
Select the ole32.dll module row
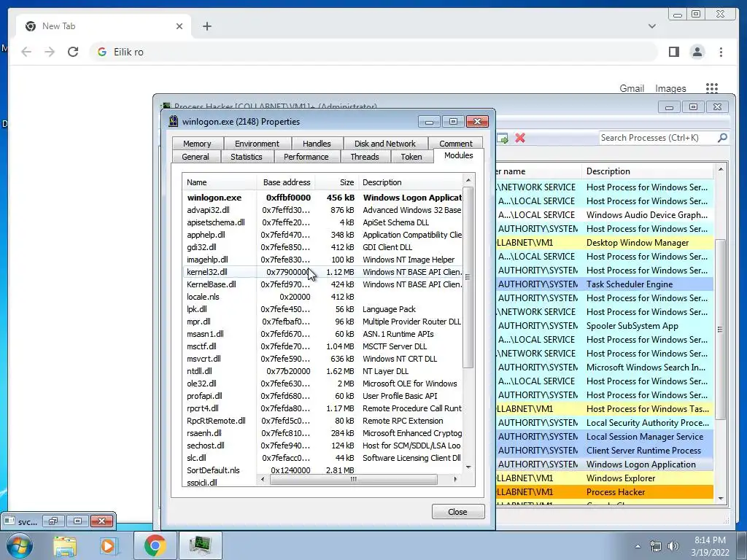pyautogui.click(x=322, y=384)
